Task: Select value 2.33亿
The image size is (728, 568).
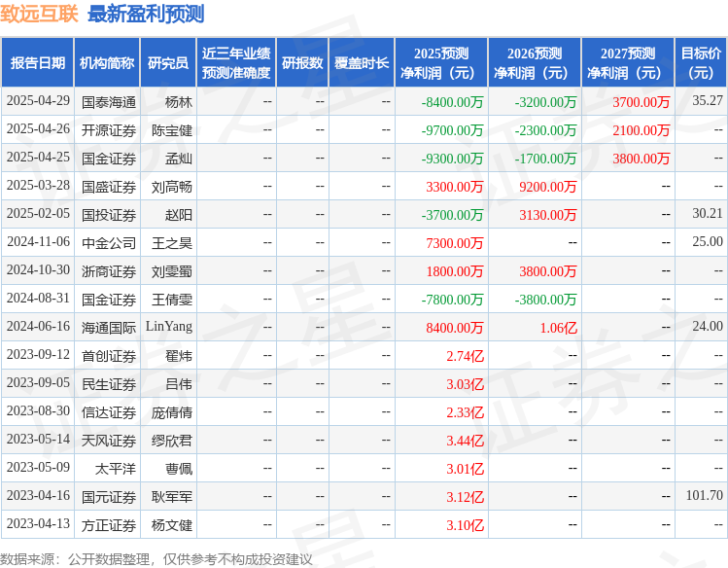Action: (x=466, y=412)
